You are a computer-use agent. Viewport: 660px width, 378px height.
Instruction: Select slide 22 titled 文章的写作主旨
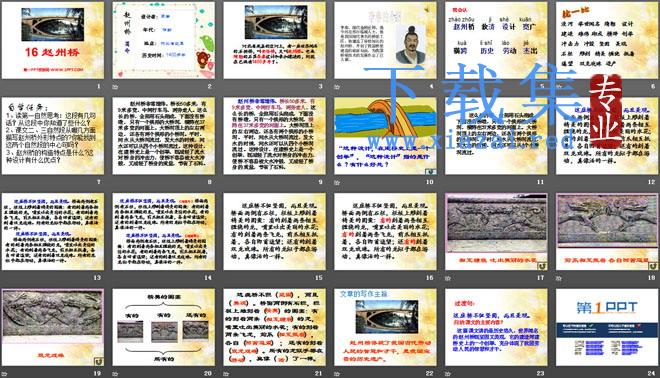pos(385,327)
